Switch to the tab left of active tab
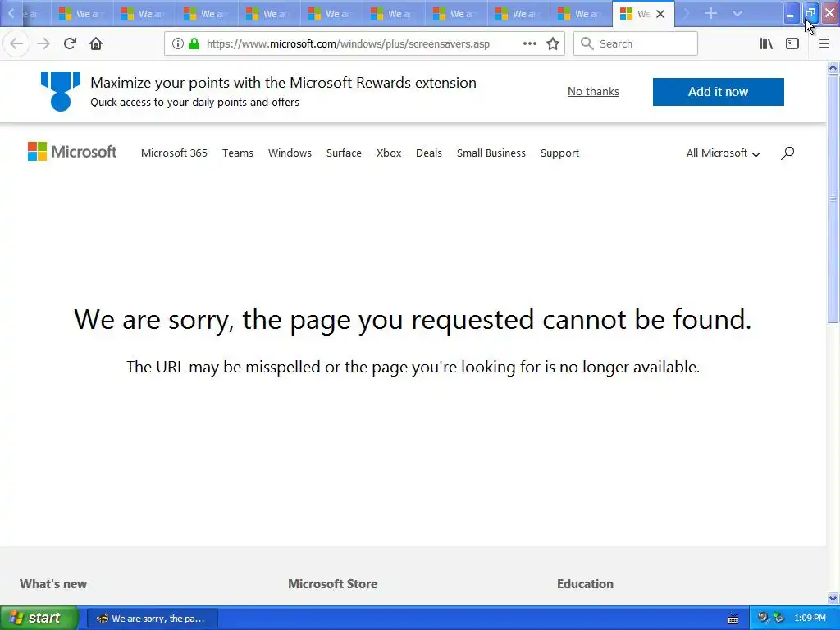840x630 pixels. 581,14
